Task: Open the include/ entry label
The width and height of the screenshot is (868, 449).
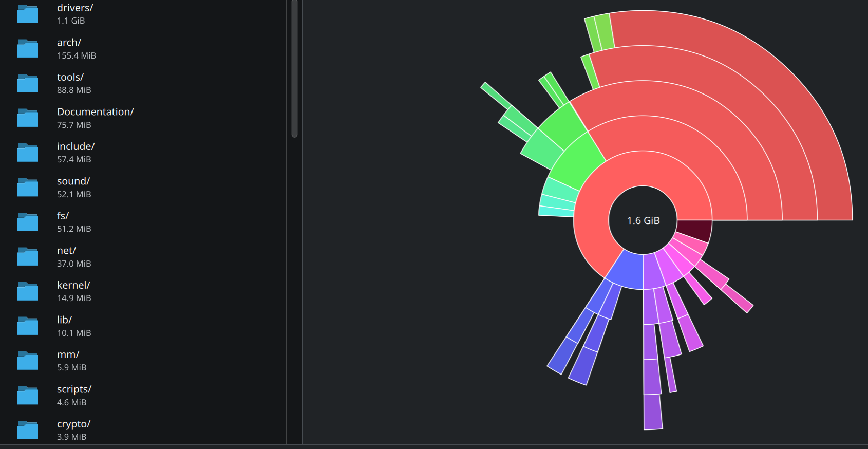Action: tap(76, 146)
